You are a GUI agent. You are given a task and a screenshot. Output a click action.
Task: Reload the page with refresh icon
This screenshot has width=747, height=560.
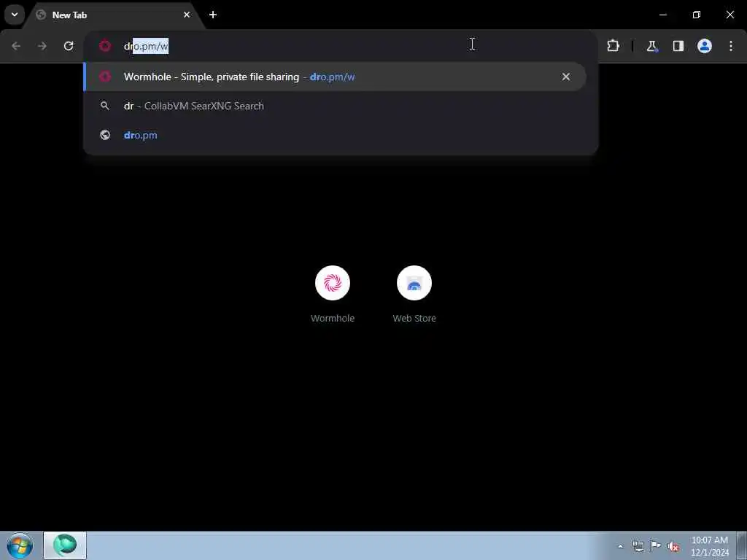[69, 46]
